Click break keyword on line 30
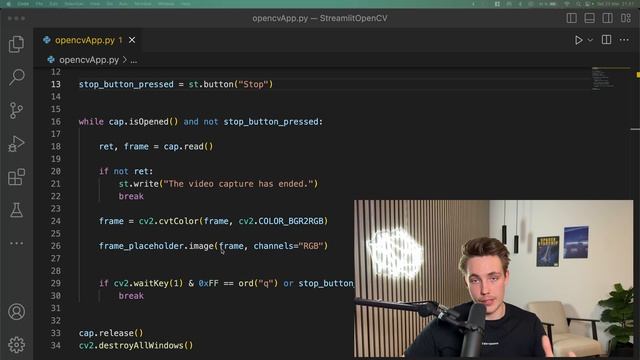Image resolution: width=640 pixels, height=360 pixels. click(131, 296)
